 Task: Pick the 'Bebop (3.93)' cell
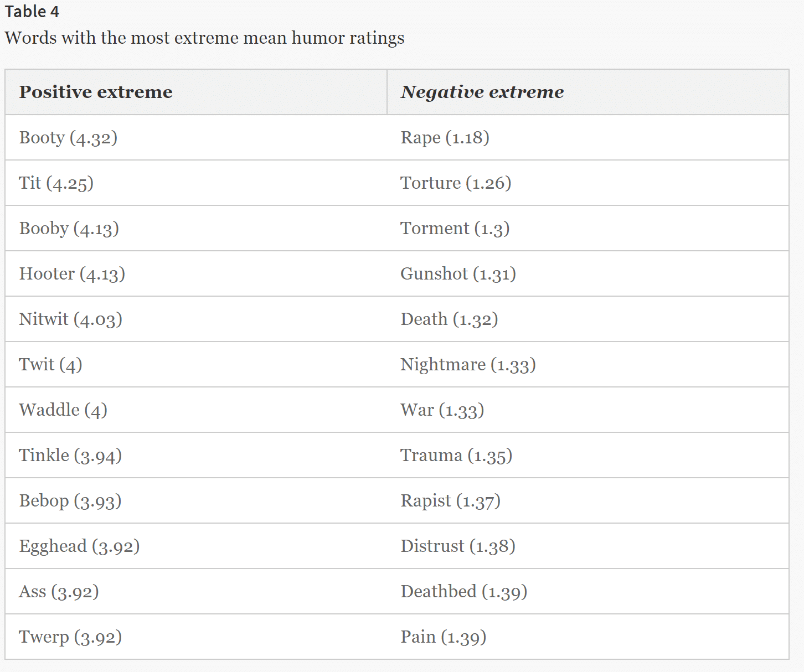[x=70, y=501]
